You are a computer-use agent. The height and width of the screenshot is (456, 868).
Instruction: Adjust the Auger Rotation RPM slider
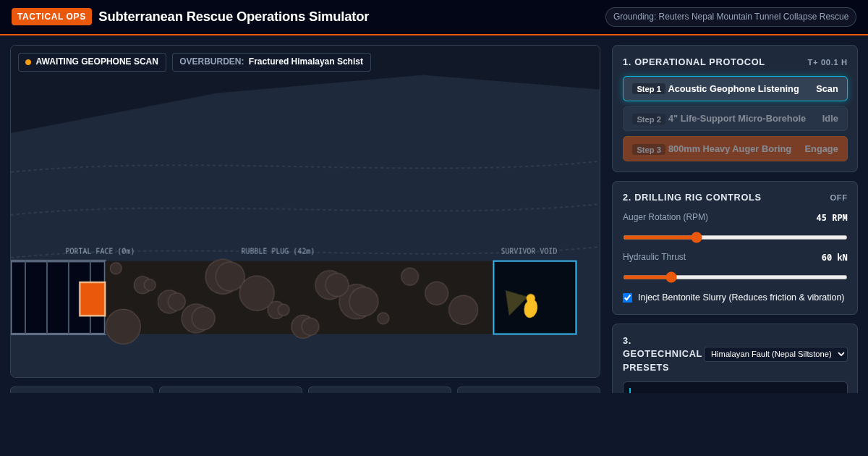(735, 237)
